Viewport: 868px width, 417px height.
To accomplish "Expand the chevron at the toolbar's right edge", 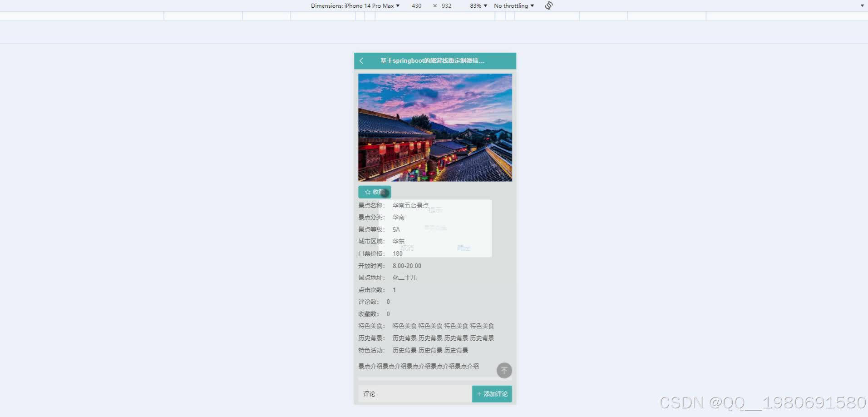I will click(862, 5).
